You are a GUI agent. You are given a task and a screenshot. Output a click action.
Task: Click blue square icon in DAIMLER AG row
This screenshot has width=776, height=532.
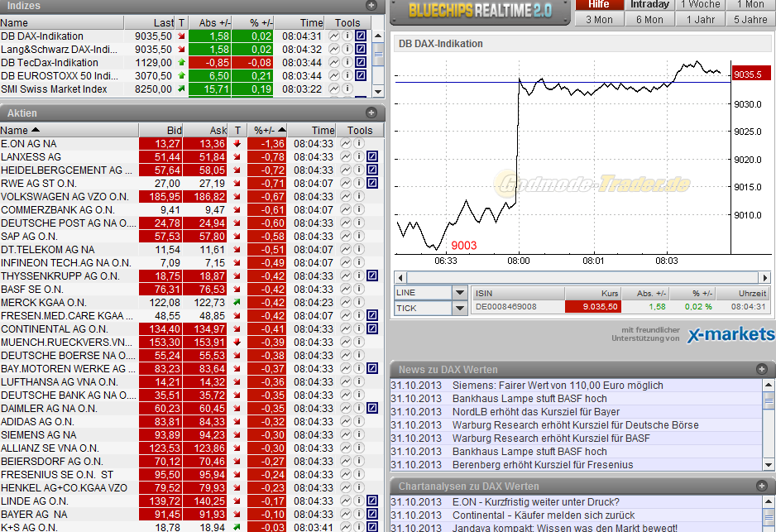[x=372, y=408]
